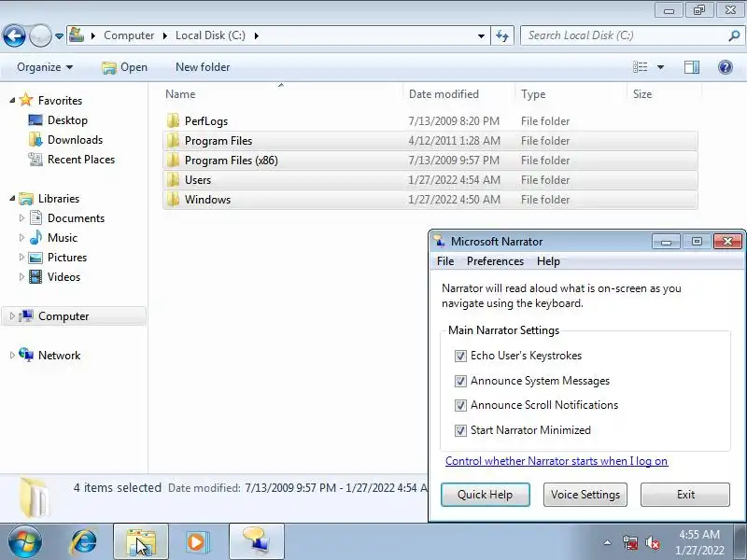Go back with the Explorer back arrow
This screenshot has height=560, width=747.
click(x=14, y=35)
